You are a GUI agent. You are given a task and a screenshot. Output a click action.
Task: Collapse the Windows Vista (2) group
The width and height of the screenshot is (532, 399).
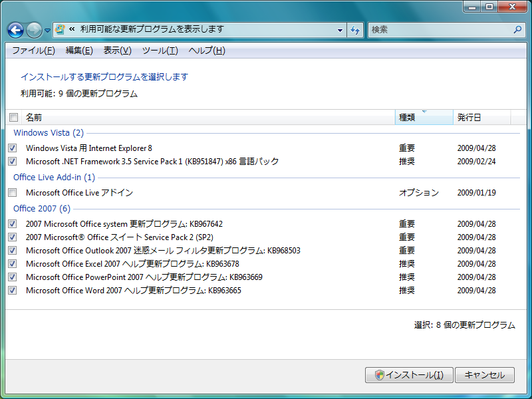49,132
